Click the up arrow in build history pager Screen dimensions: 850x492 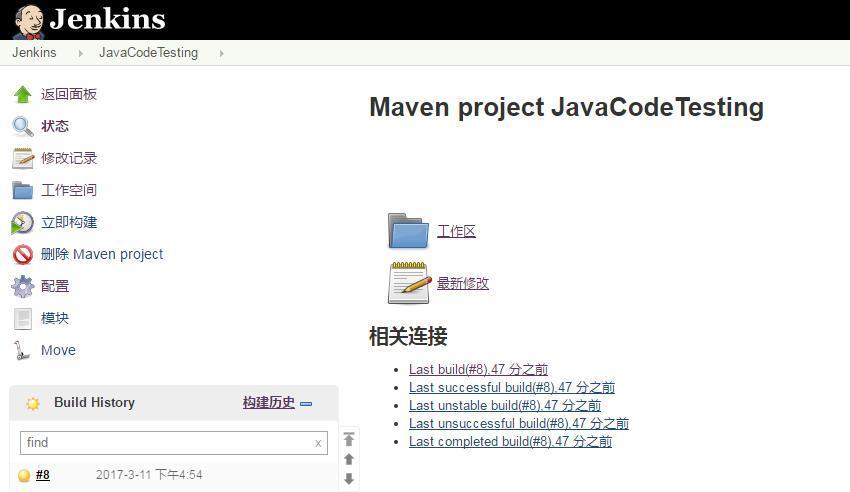pyautogui.click(x=349, y=459)
